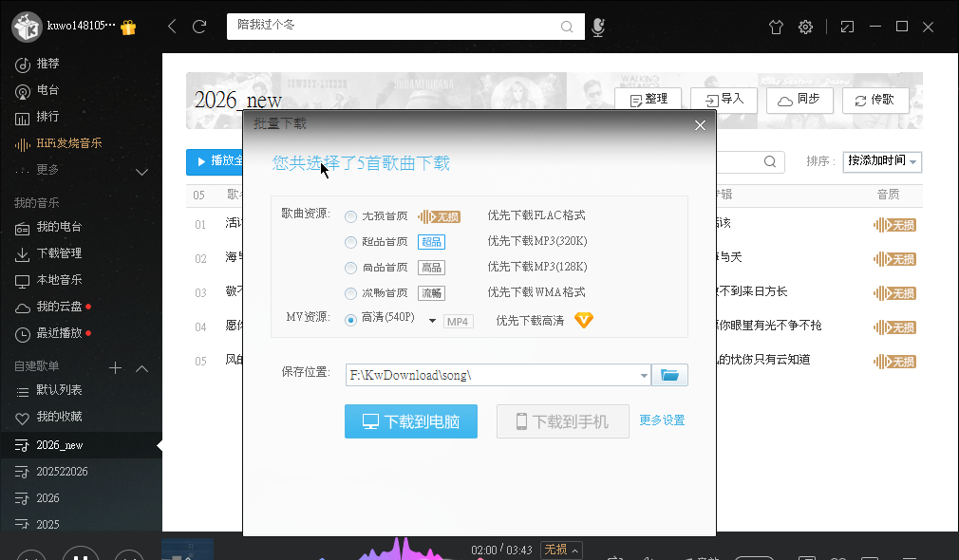
Task: Click the 高品 badge in dialog
Action: point(431,268)
